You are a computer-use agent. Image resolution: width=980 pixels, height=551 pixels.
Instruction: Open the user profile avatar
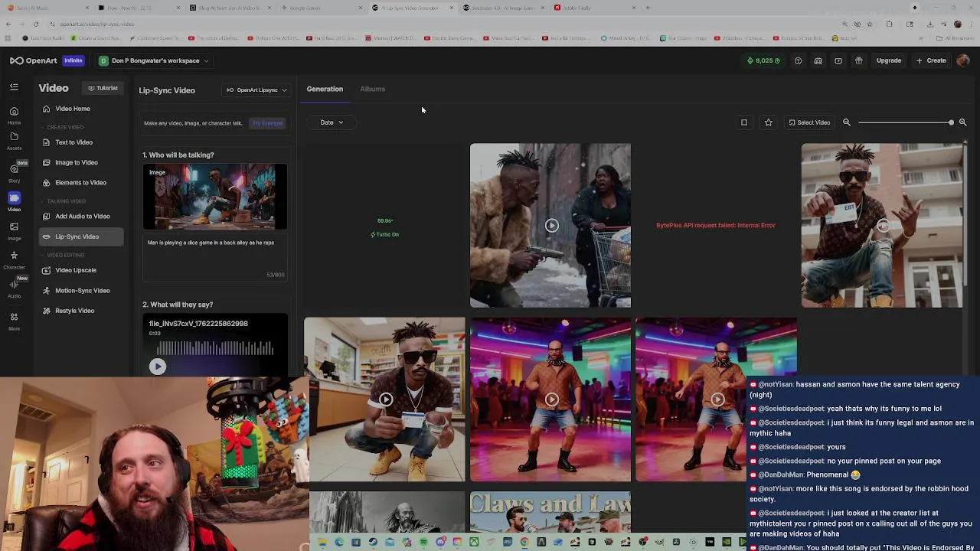pos(963,60)
